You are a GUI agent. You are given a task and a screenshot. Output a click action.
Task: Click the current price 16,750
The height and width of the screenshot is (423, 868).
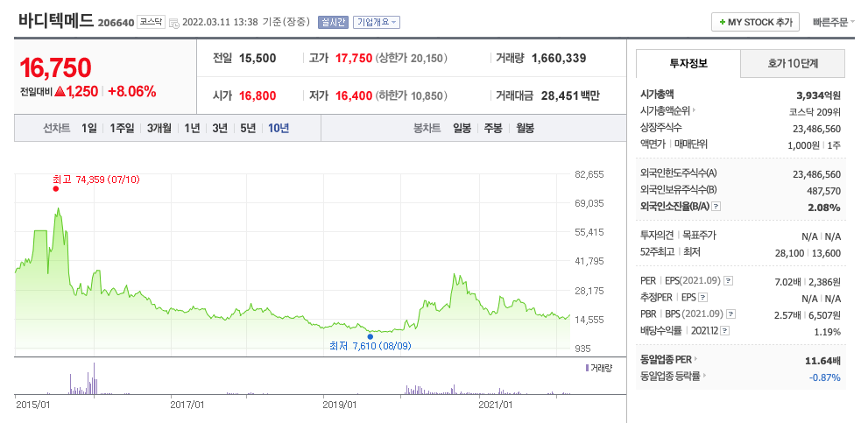[55, 67]
